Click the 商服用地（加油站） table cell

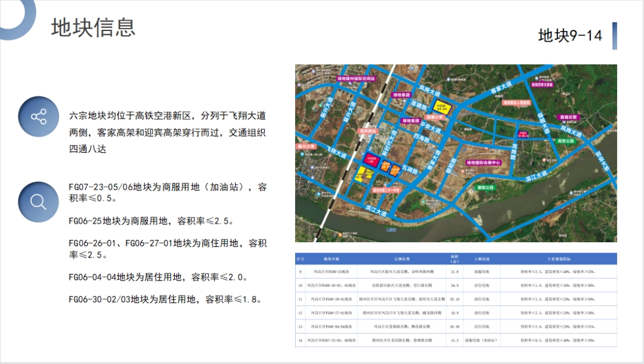481,341
